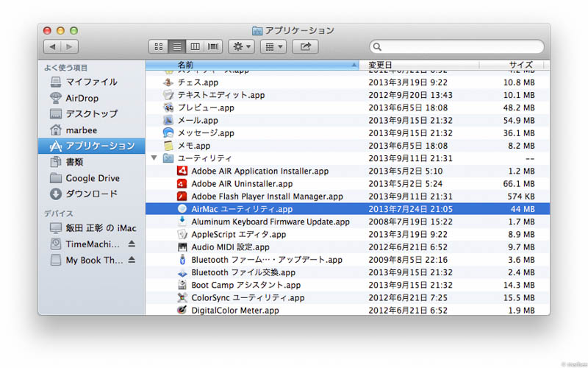Select Bluetooth ファーム…アップデート.app icon
This screenshot has width=588, height=368.
(x=182, y=260)
